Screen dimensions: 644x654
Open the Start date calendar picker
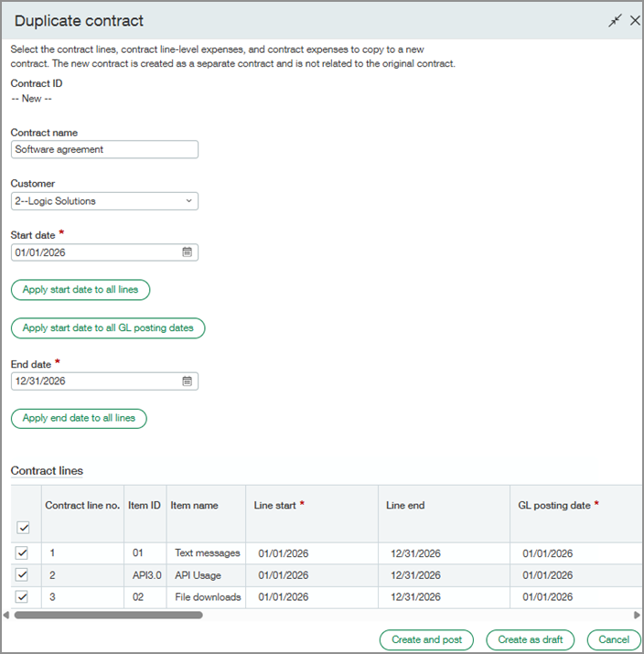187,252
